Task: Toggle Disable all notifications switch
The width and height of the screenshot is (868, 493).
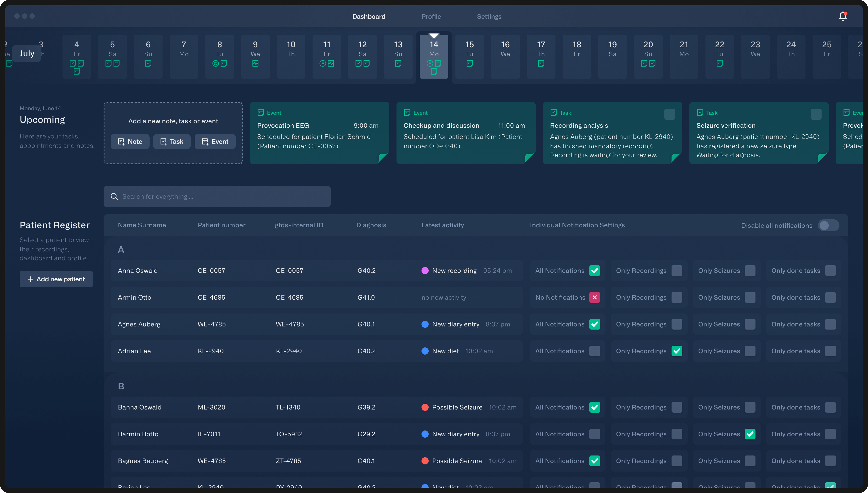Action: tap(828, 225)
